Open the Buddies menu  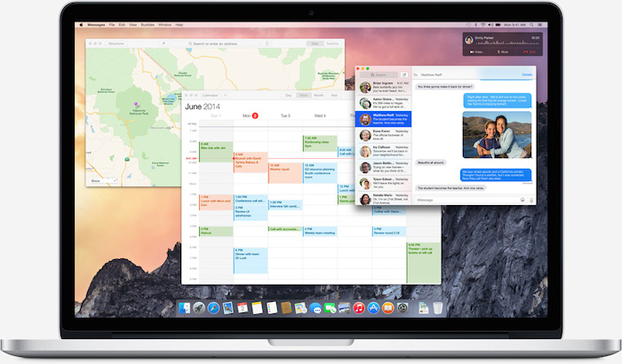(x=148, y=25)
